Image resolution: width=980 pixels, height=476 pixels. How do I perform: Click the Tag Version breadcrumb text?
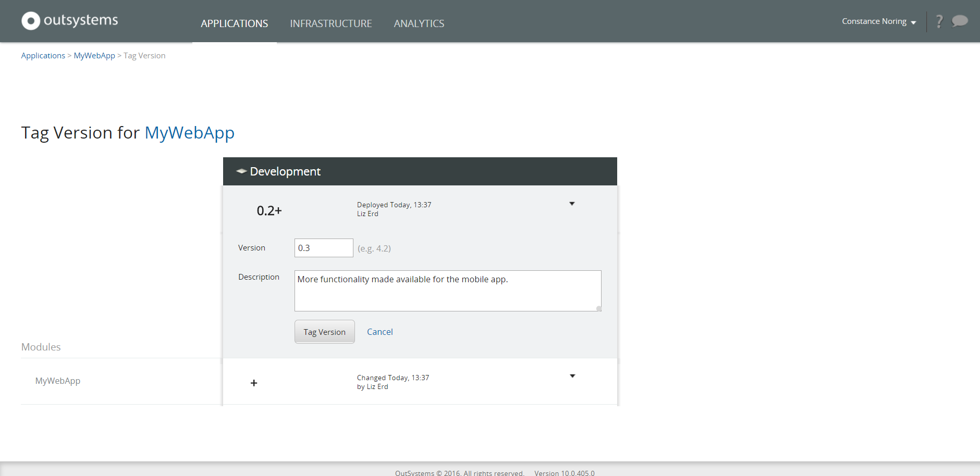tap(144, 56)
